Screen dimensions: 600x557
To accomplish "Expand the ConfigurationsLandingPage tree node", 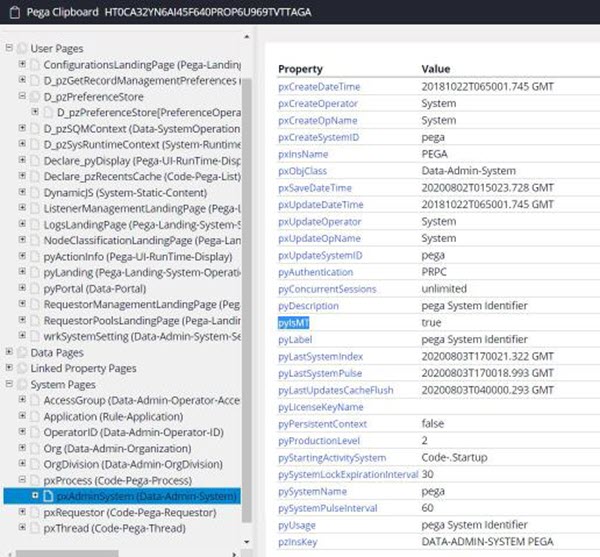I will point(22,65).
